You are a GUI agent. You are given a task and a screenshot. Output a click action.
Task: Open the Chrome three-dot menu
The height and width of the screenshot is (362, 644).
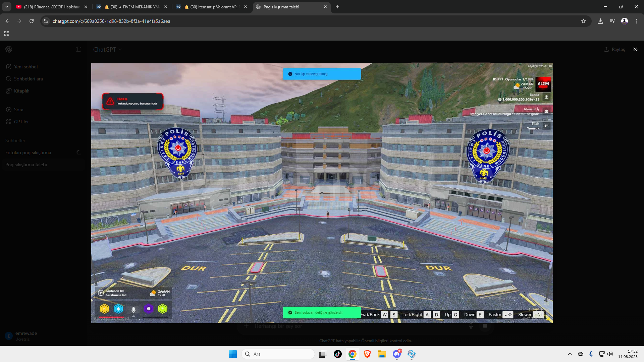coord(637,21)
